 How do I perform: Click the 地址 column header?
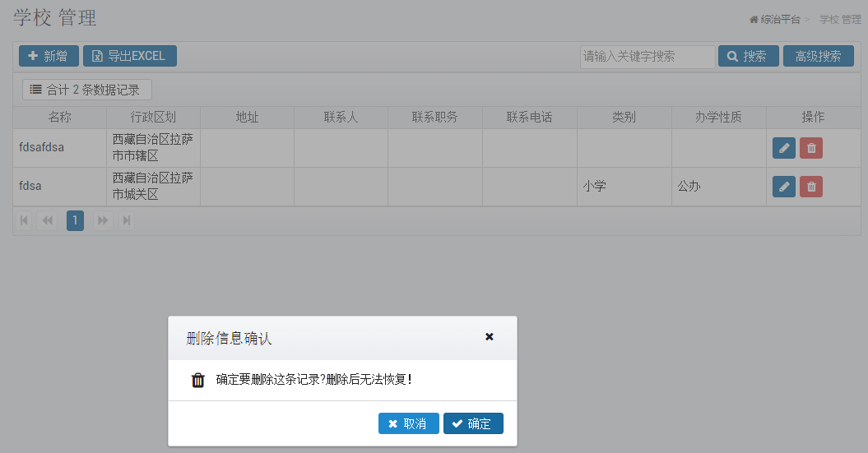click(247, 118)
